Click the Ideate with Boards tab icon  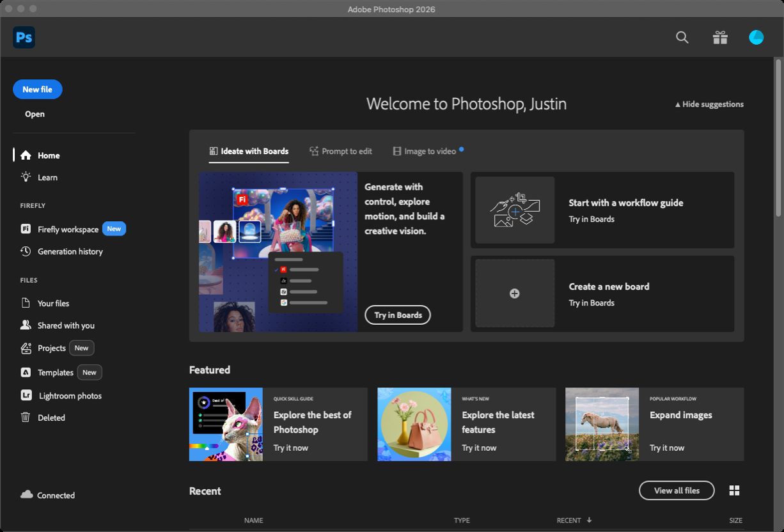pos(214,152)
